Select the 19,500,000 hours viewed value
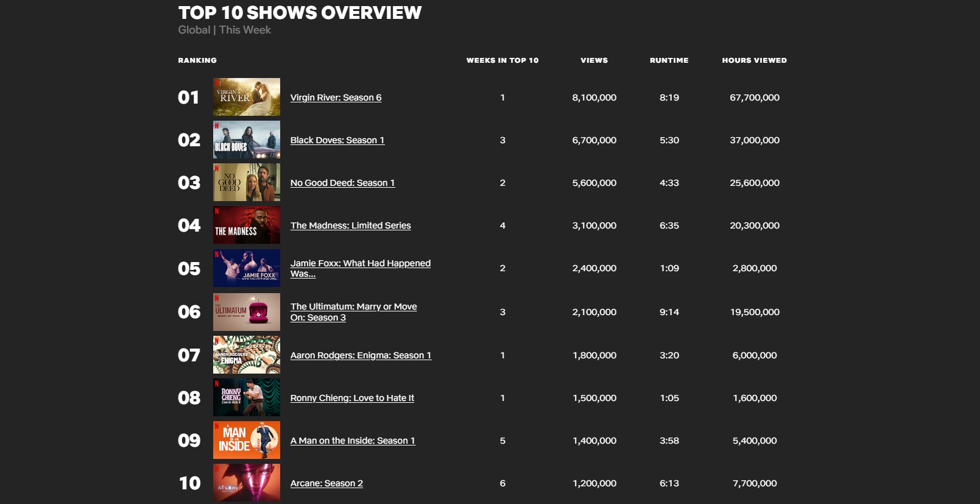 (x=755, y=312)
